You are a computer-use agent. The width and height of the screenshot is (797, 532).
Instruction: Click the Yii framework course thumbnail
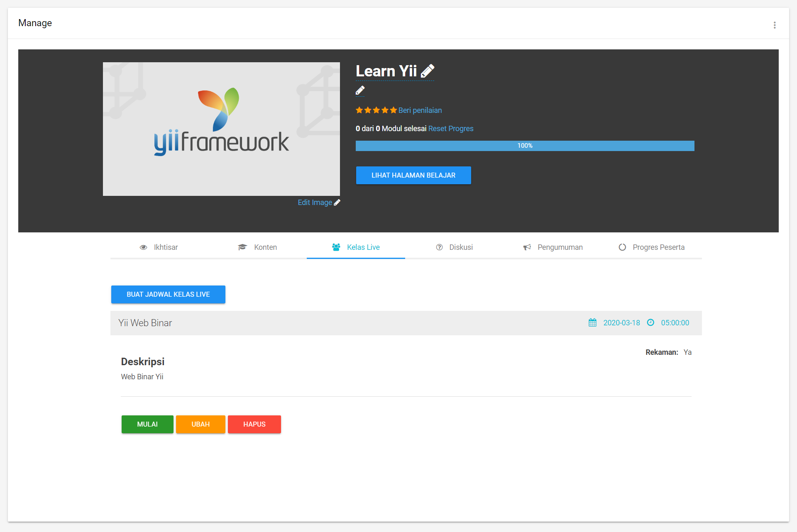tap(221, 129)
